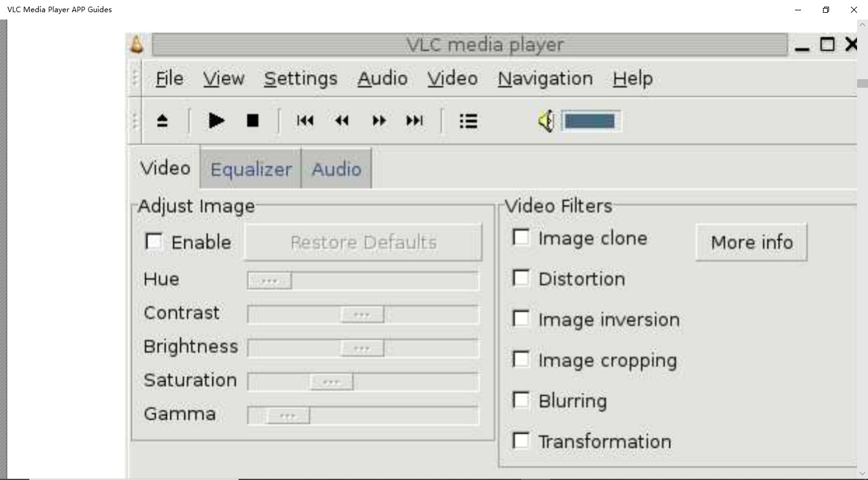Viewport: 868px width, 480px height.
Task: Check the Image clone filter
Action: 521,238
